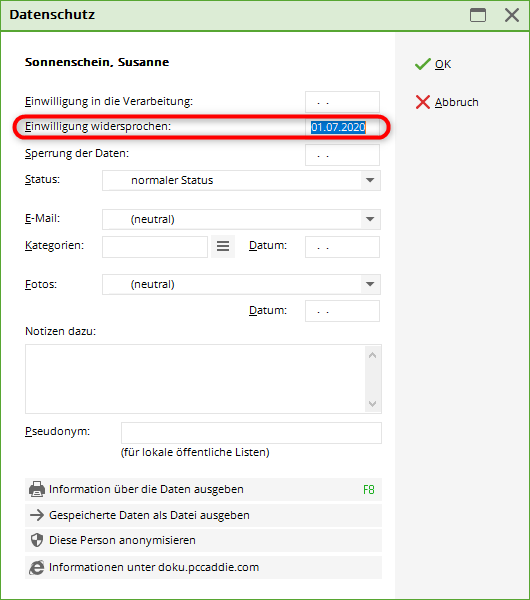Expand the Status dropdown
Screen dimensions: 530x600
tap(370, 180)
